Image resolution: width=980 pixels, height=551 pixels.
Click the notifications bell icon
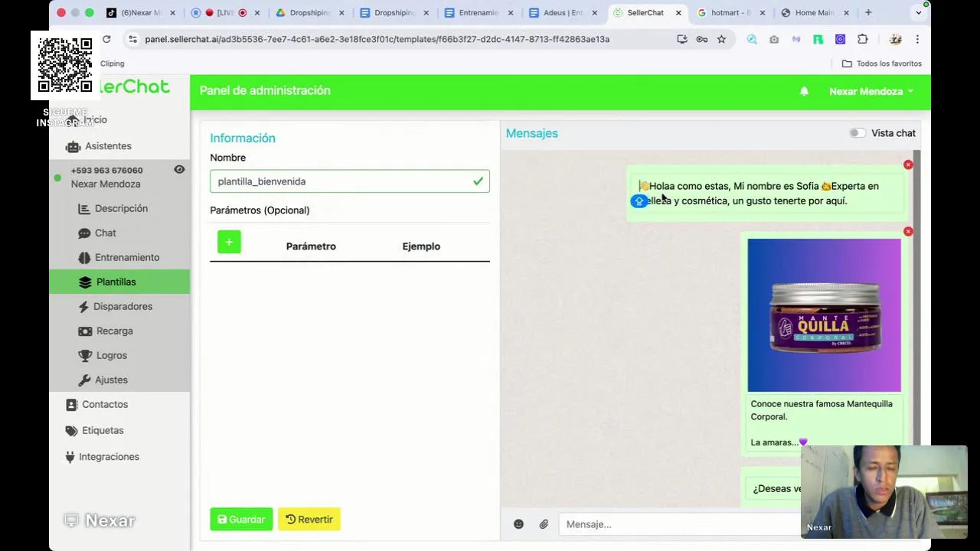click(804, 91)
